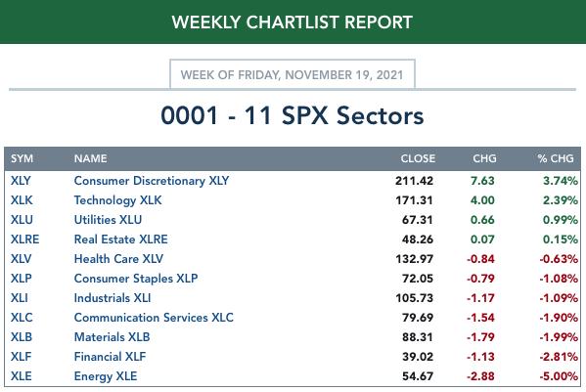Viewport: 586px width, 392px height.
Task: Open Consumer Staples XLP link
Action: pos(136,279)
